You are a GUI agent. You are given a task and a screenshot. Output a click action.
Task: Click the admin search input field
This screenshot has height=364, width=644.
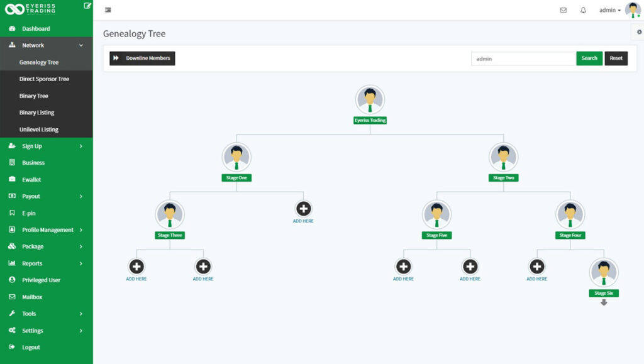[x=522, y=58]
